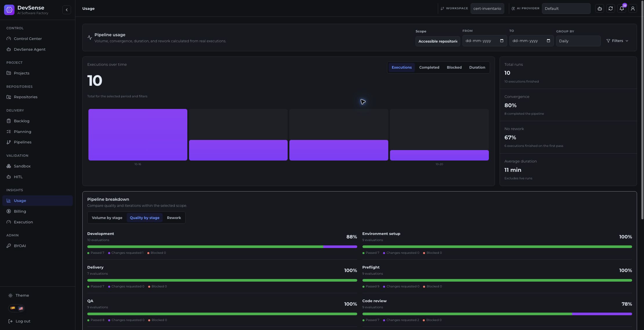
Task: Click 'Changes requested 2' under Code review
Action: coord(402,320)
